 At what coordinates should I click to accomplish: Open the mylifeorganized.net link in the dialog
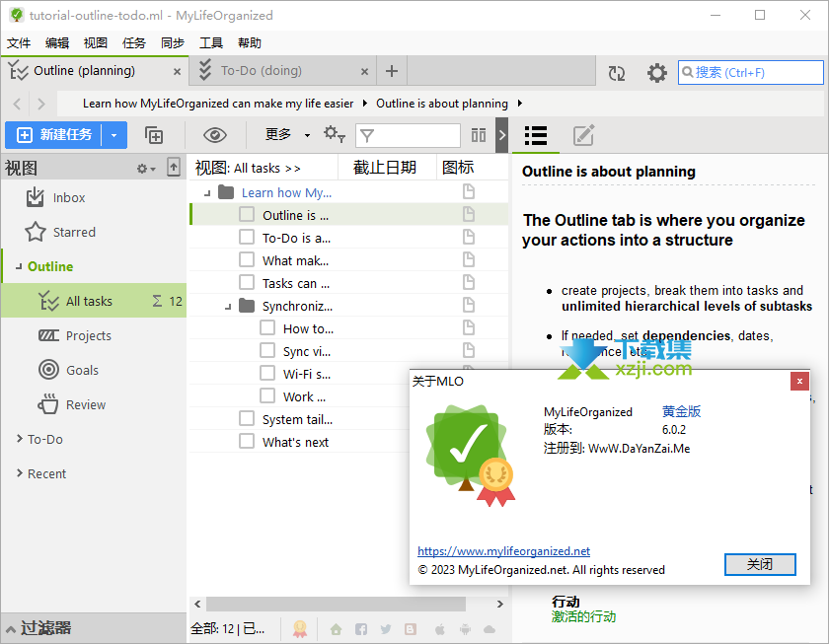tap(504, 551)
